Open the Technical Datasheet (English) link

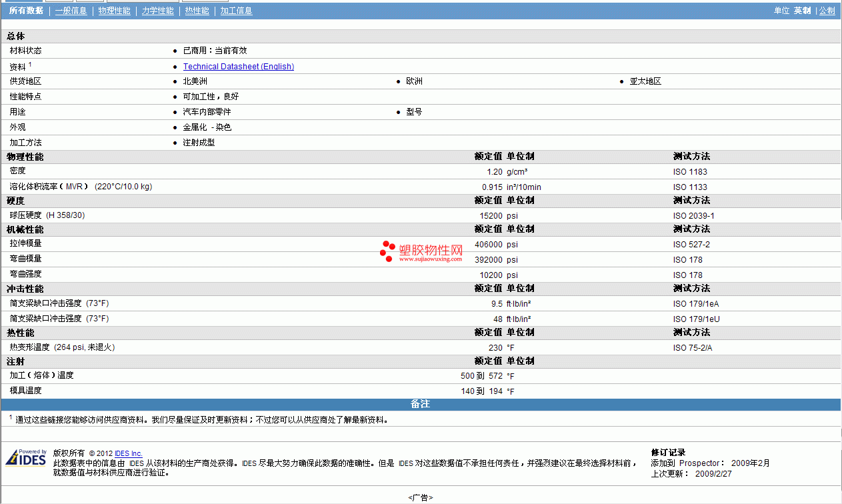pos(239,67)
